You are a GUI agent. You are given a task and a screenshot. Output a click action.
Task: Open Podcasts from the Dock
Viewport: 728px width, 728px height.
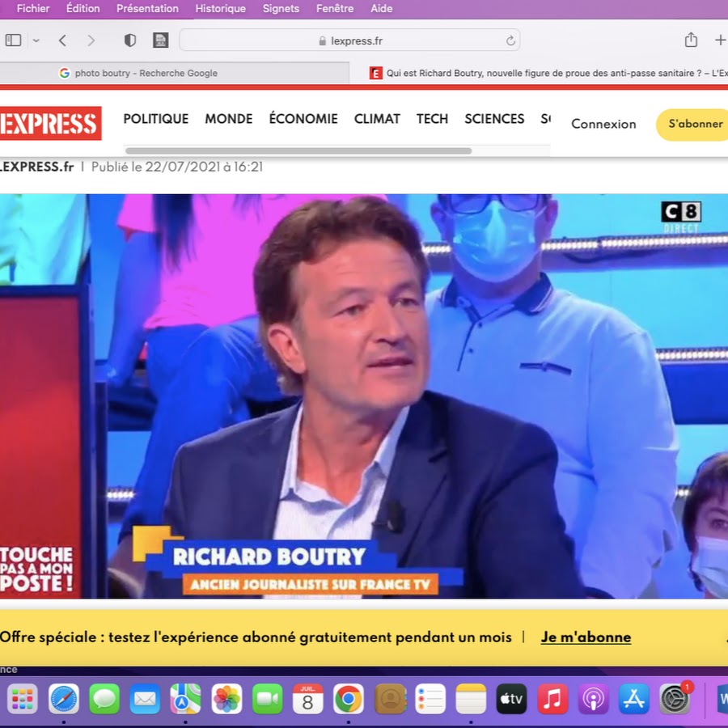[x=594, y=699]
